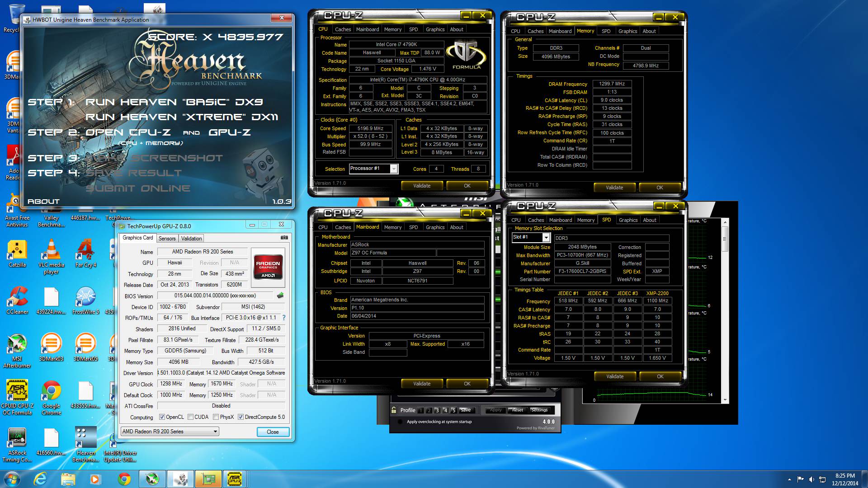Open the Heaven Benchmark desktop shortcut

pyautogui.click(x=85, y=445)
